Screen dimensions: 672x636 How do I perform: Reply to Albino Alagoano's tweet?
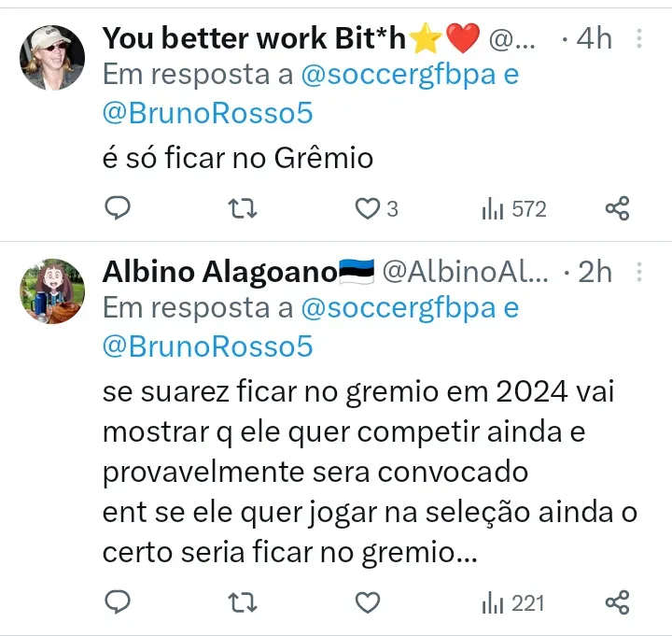tap(117, 602)
